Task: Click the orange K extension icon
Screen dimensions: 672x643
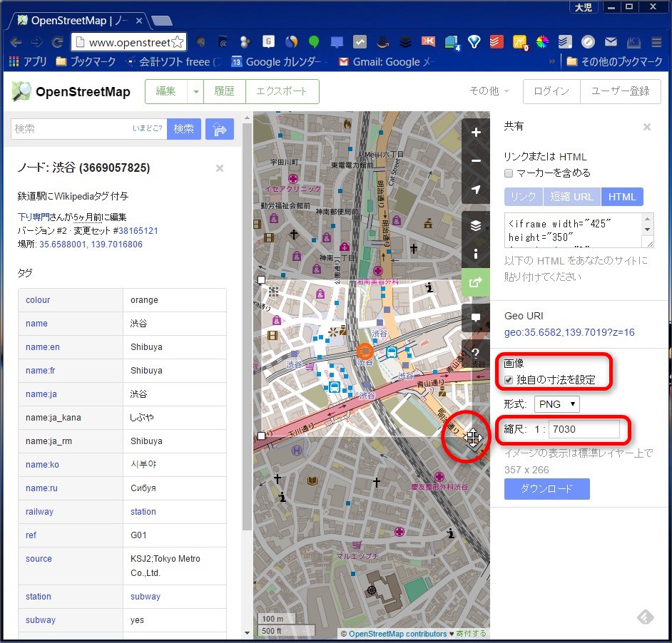Action: pyautogui.click(x=428, y=41)
